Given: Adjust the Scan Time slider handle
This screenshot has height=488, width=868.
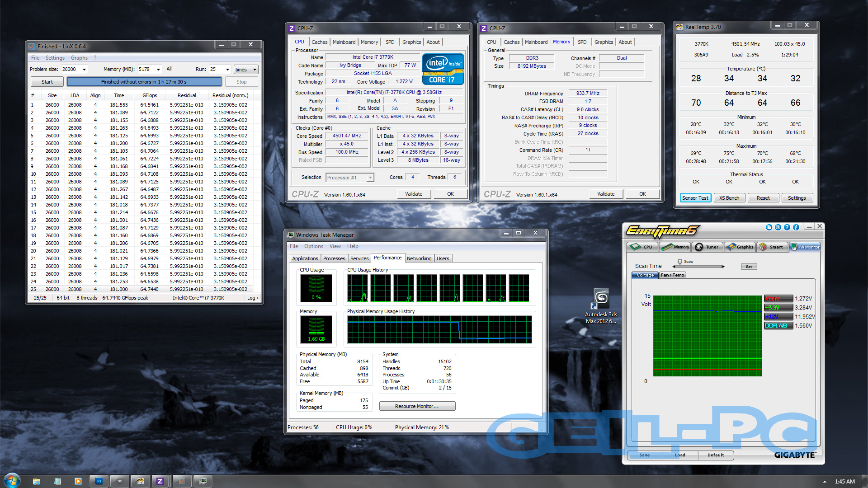Looking at the screenshot, I should tap(679, 262).
